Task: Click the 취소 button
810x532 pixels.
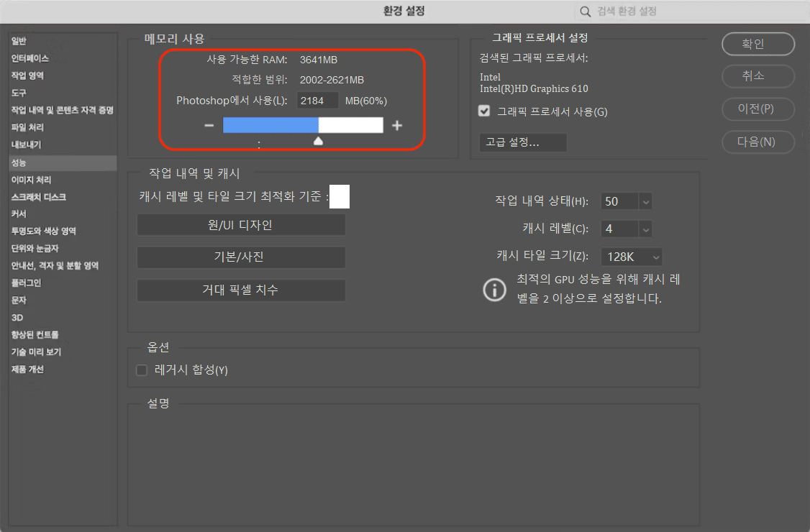Action: (x=757, y=76)
